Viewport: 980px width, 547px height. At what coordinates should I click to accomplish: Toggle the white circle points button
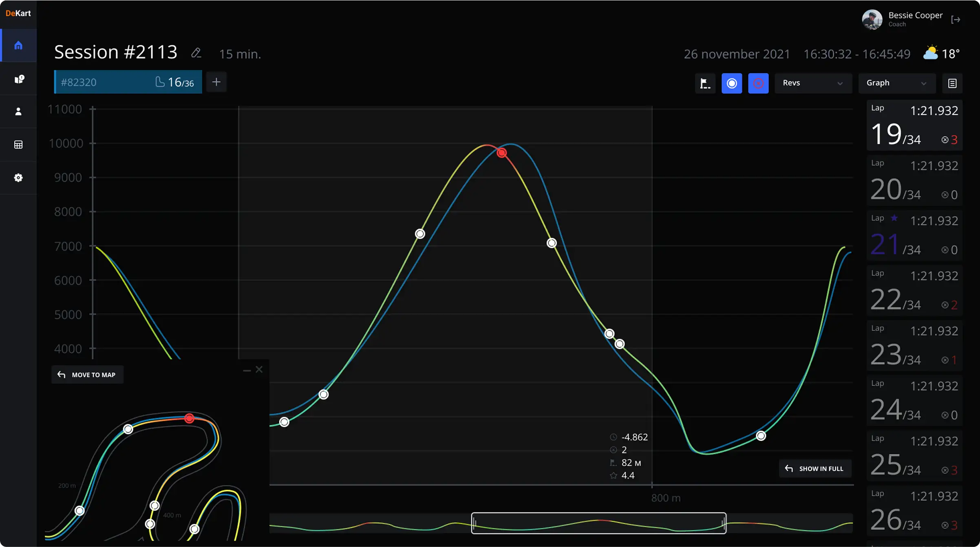point(732,83)
